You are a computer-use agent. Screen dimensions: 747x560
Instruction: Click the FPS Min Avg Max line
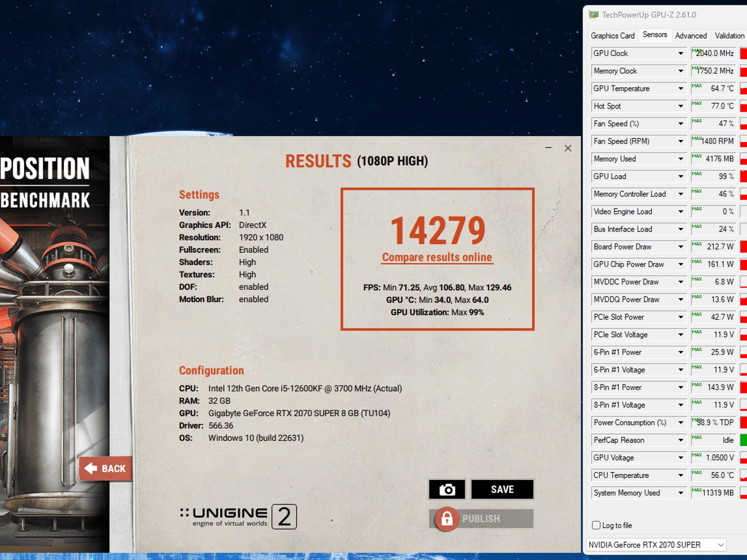point(437,288)
